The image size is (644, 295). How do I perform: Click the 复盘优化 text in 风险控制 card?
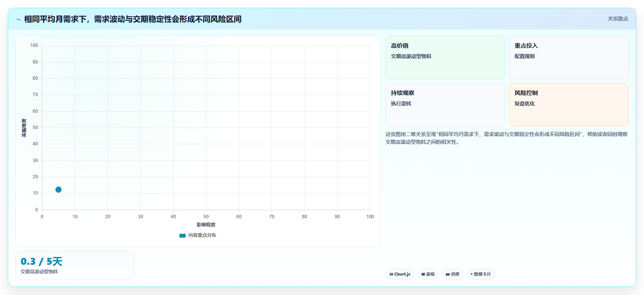point(525,104)
